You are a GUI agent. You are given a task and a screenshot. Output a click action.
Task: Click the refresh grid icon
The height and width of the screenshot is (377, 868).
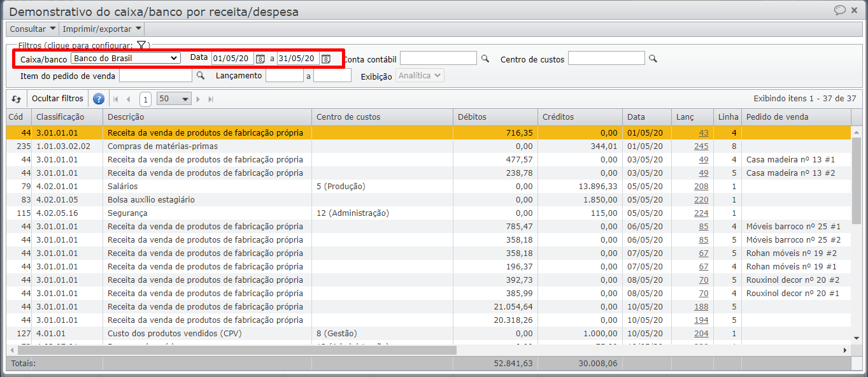tap(17, 99)
